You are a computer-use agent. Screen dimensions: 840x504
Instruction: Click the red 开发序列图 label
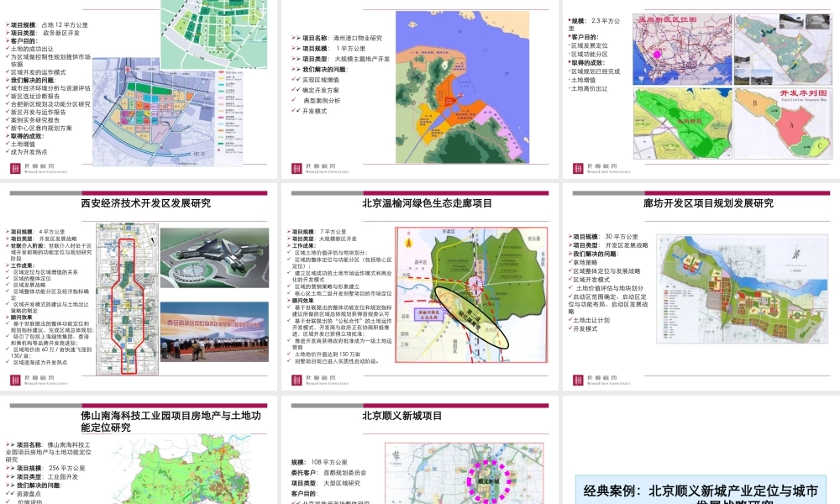click(804, 95)
